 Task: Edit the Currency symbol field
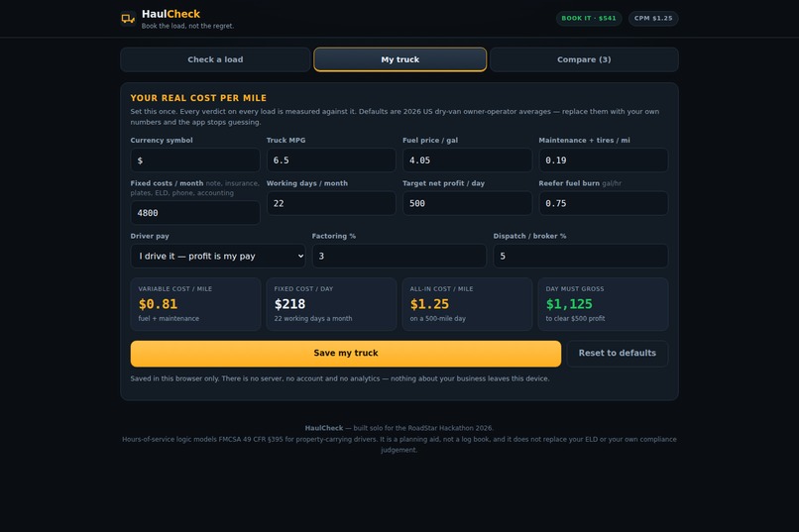click(x=195, y=160)
